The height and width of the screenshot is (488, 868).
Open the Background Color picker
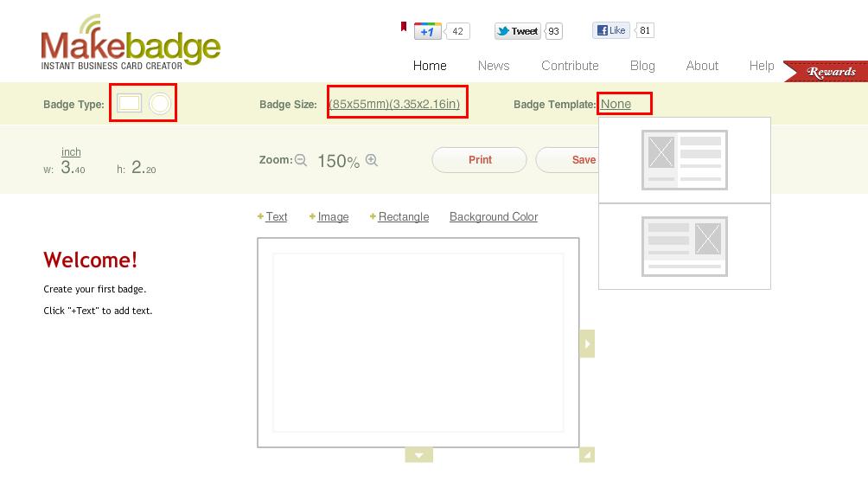[494, 216]
